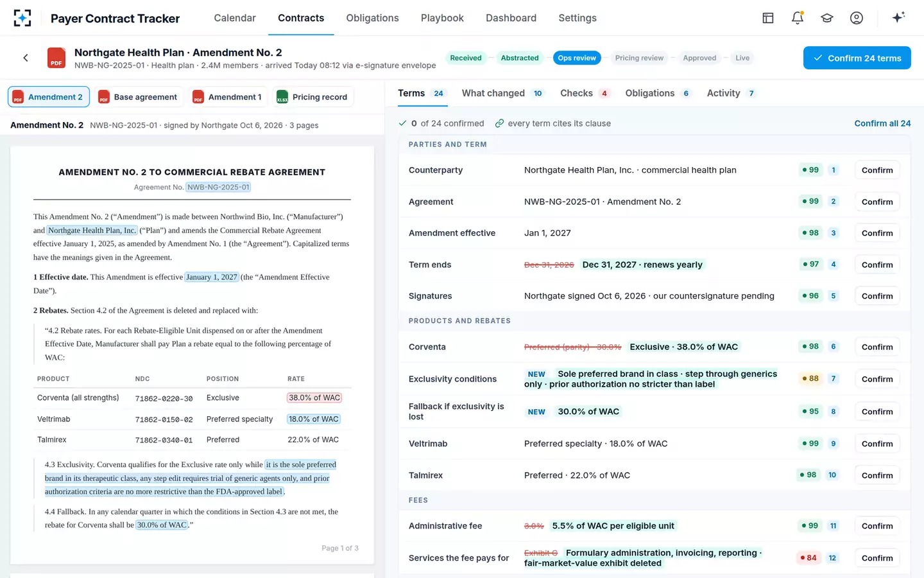The height and width of the screenshot is (578, 924).
Task: Open the Base agreement document chip
Action: [139, 97]
